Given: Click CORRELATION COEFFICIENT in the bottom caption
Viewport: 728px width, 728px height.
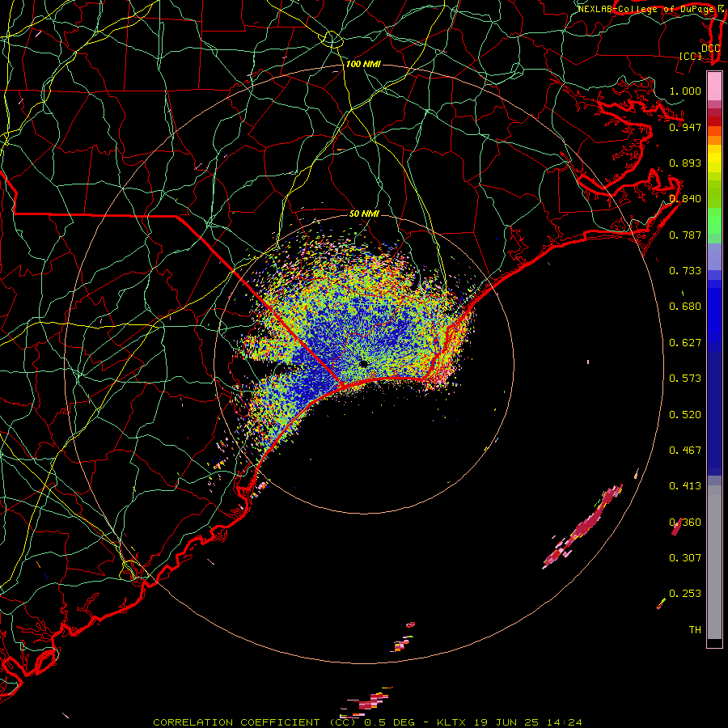Looking at the screenshot, I should (236, 722).
